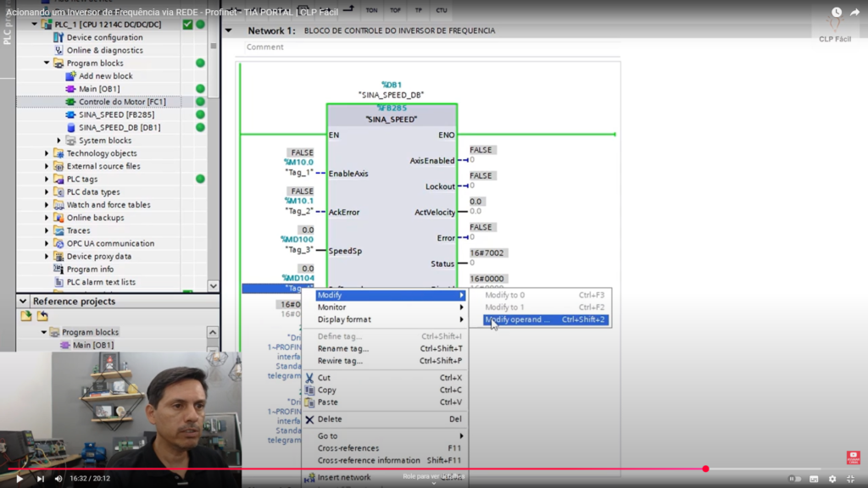Collapse the Reference projects panel
This screenshot has height=488, width=868.
pos(23,301)
